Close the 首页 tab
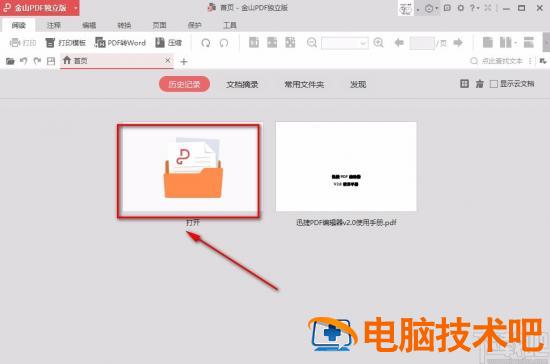Viewport: 550px width, 364px height. click(x=168, y=61)
